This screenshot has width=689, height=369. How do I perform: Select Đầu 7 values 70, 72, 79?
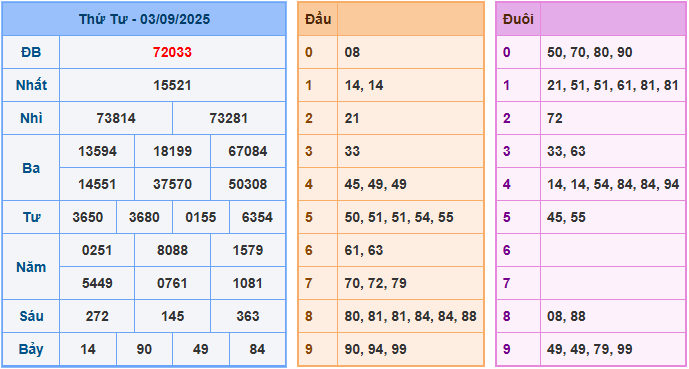point(375,283)
